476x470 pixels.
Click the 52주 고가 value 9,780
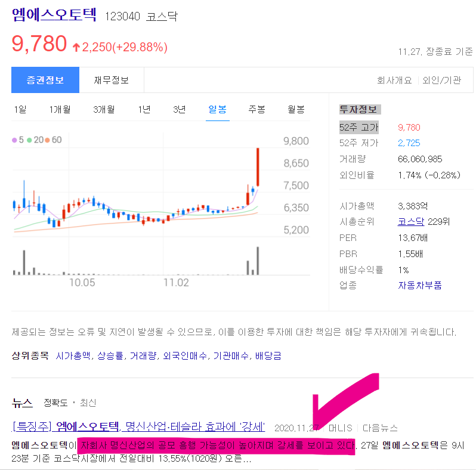click(409, 128)
